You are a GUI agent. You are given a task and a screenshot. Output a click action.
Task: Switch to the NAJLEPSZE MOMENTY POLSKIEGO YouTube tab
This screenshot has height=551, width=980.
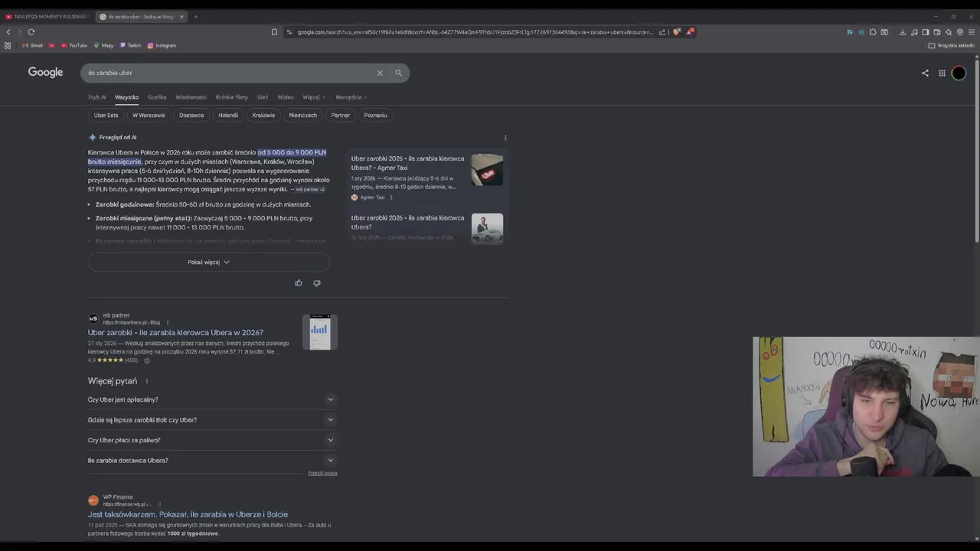pos(46,16)
